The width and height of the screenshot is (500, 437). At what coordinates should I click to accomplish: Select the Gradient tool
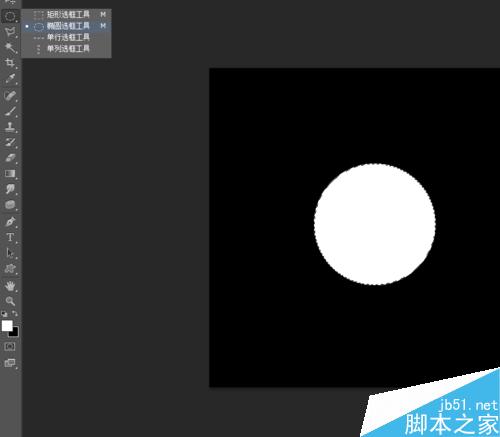pyautogui.click(x=10, y=173)
